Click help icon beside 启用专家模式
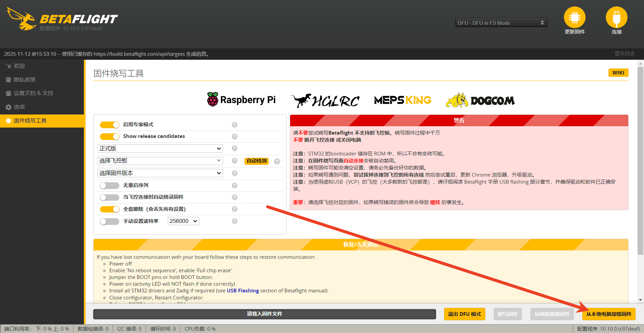The image size is (644, 333). [x=234, y=125]
